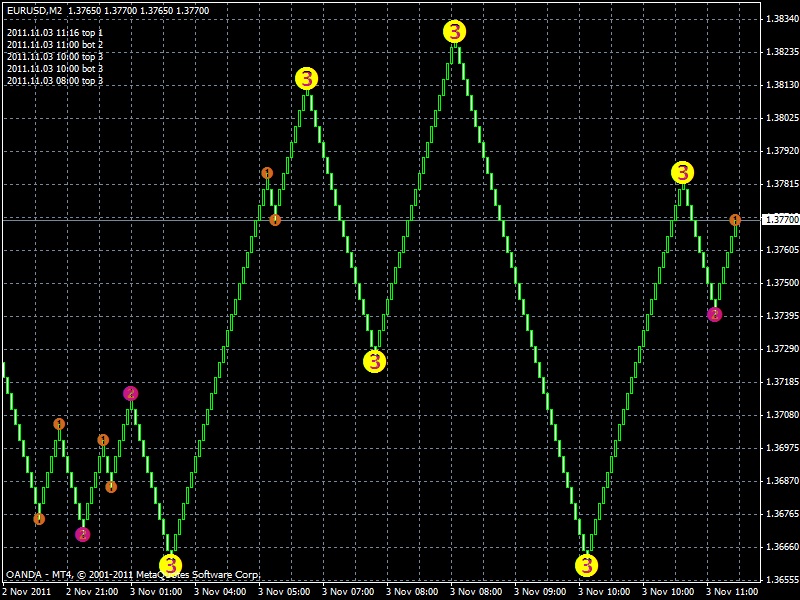
Task: Click time axis label '2 Nov 21:00'
Action: point(92,592)
